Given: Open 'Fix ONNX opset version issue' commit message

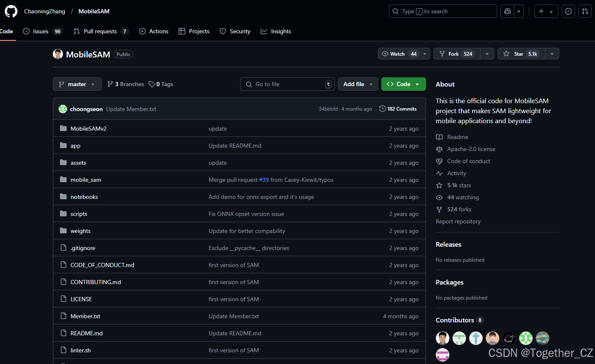Looking at the screenshot, I should pyautogui.click(x=246, y=214).
